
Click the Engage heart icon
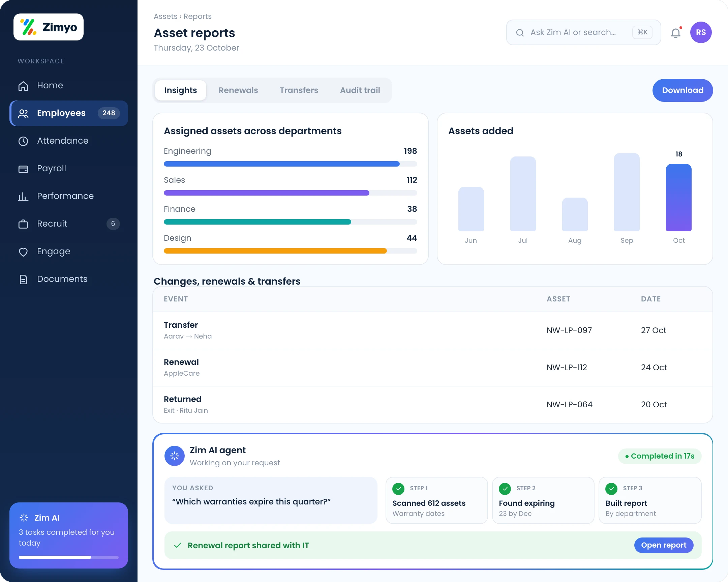click(x=23, y=252)
